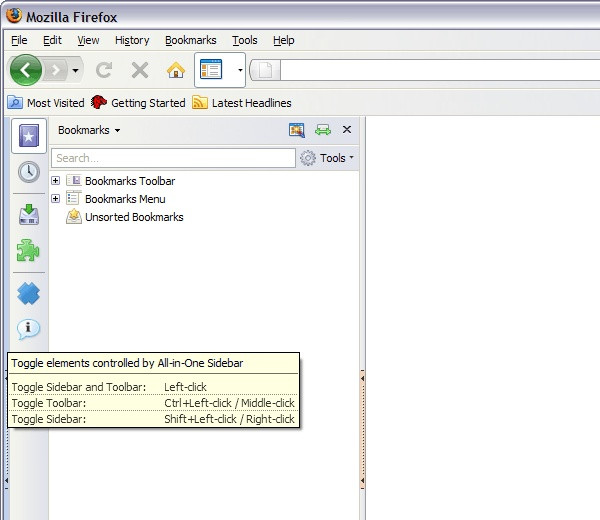Viewport: 600px width, 520px height.
Task: Open the Downloads panel icon
Action: pyautogui.click(x=29, y=214)
